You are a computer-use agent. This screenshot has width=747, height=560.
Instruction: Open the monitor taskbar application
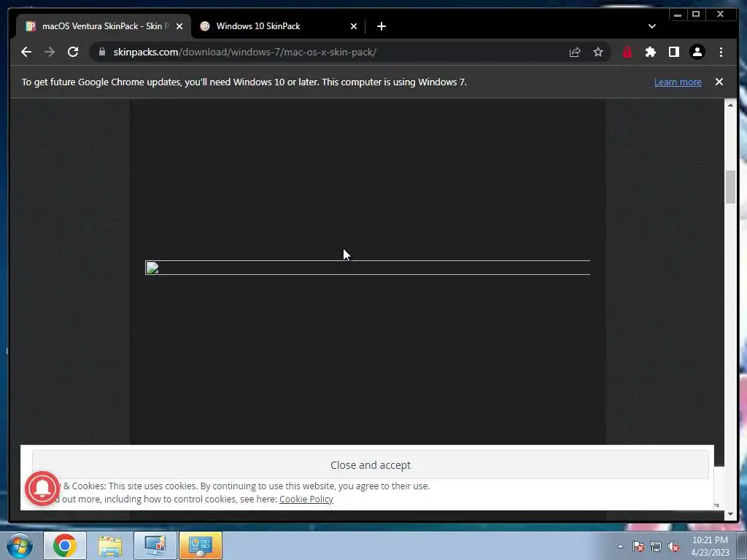click(155, 545)
